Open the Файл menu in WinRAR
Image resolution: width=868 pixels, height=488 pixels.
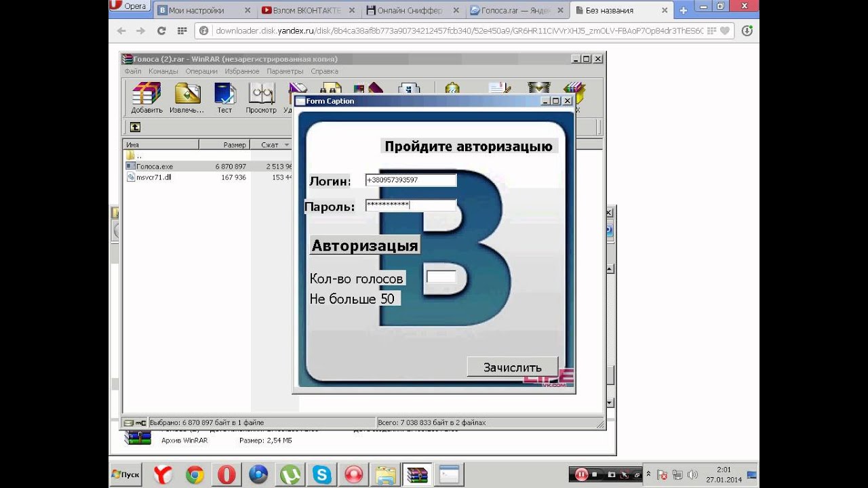133,71
